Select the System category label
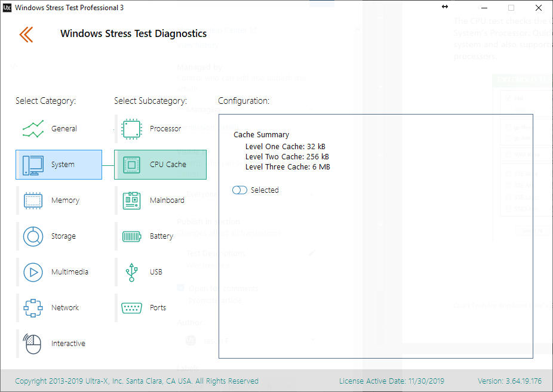 click(63, 165)
